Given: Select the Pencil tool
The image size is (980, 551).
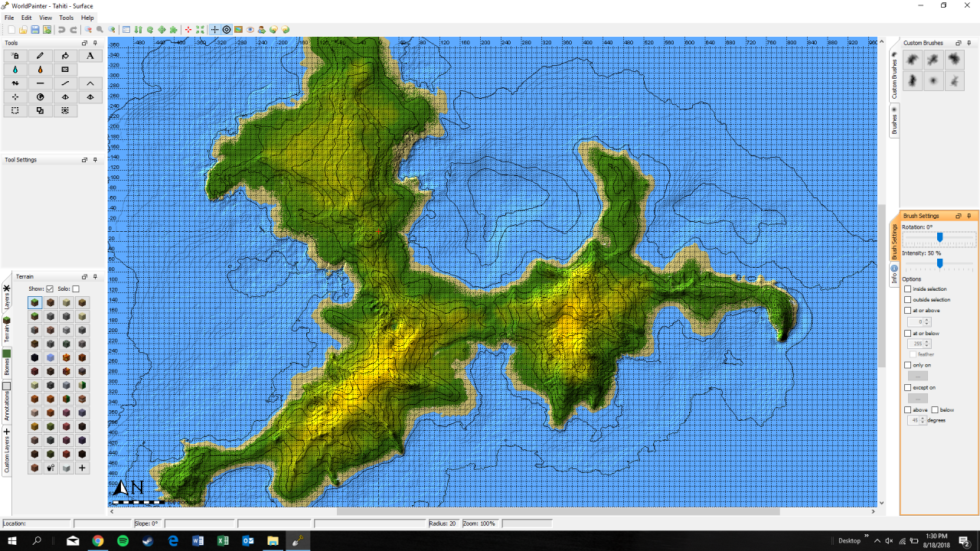Looking at the screenshot, I should [40, 55].
